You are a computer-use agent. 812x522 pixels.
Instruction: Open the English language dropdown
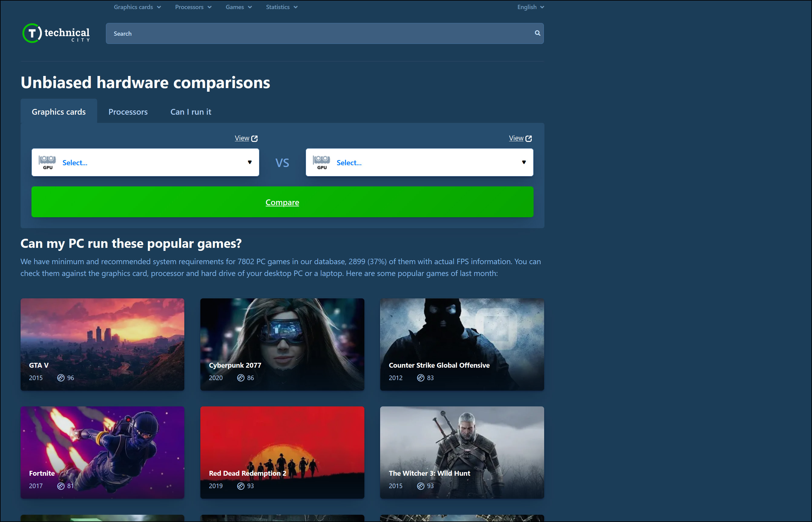click(x=530, y=7)
